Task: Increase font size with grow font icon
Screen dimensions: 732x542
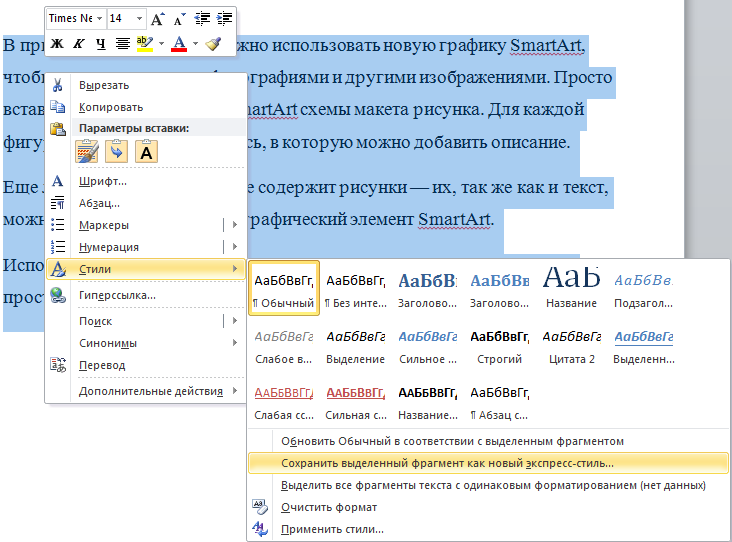Action: click(157, 18)
